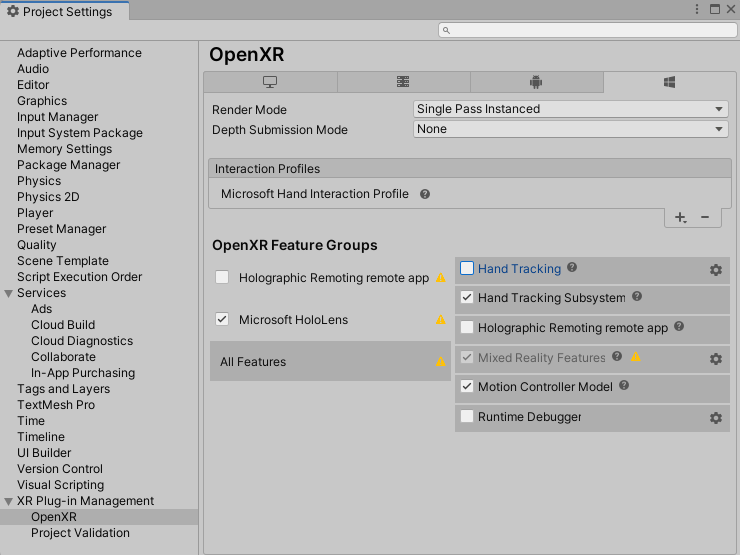
Task: Open help for Hand Tracking Subsystem
Action: (x=637, y=296)
